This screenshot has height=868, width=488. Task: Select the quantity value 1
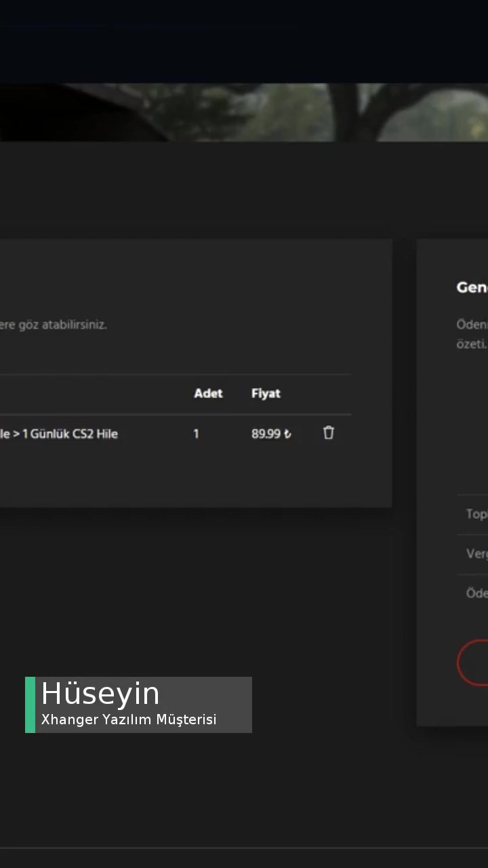[196, 434]
